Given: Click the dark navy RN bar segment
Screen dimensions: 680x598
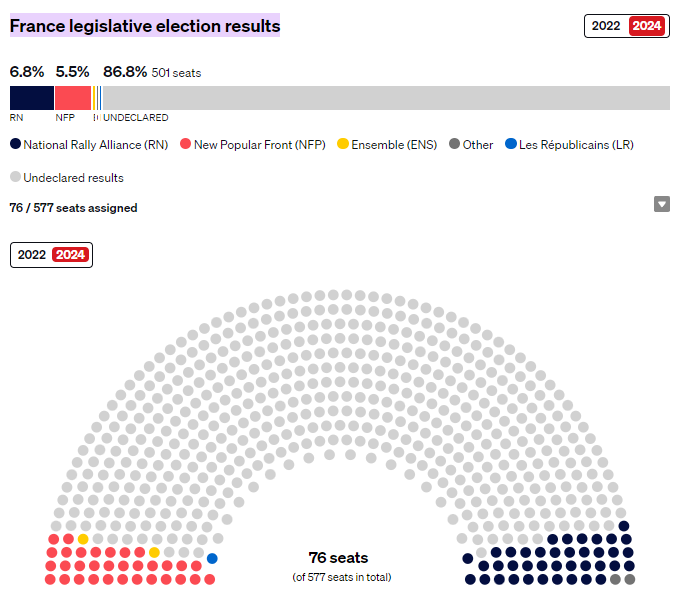Looking at the screenshot, I should pyautogui.click(x=32, y=98).
